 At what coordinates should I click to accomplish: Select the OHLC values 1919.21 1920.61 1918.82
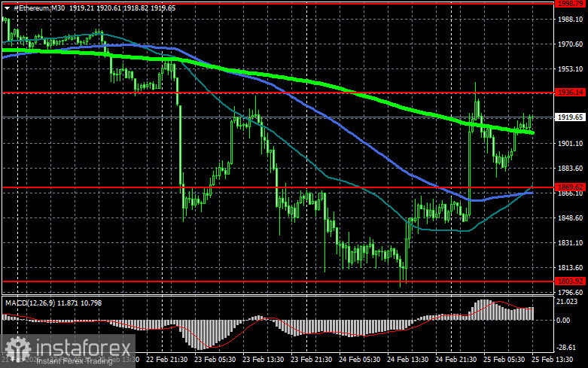[x=108, y=8]
